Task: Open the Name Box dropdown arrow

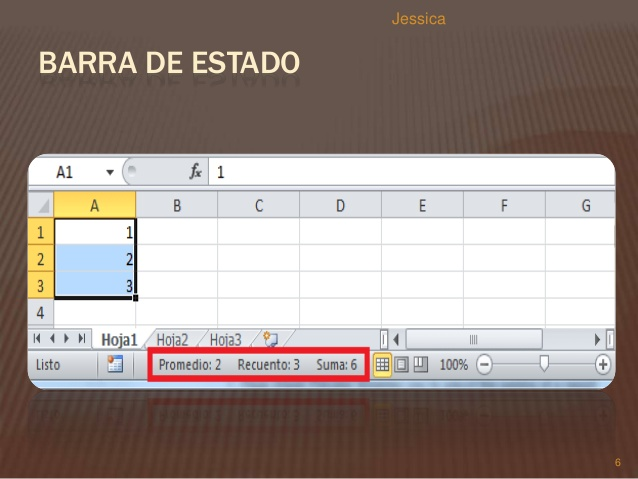Action: pos(109,172)
